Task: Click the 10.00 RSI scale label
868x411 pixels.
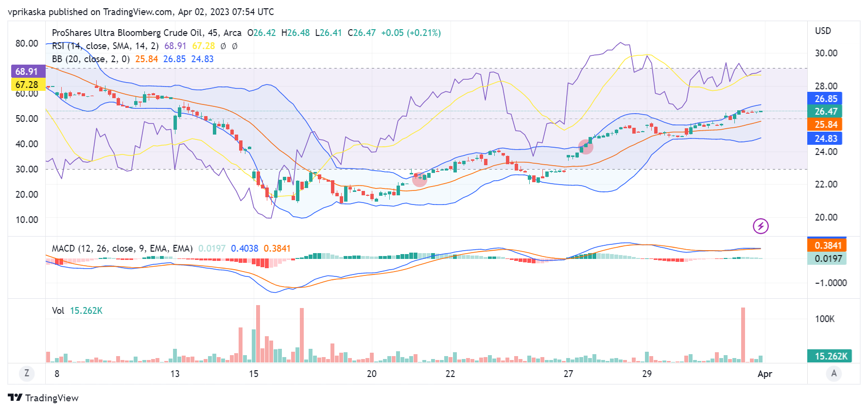Action: click(x=27, y=220)
